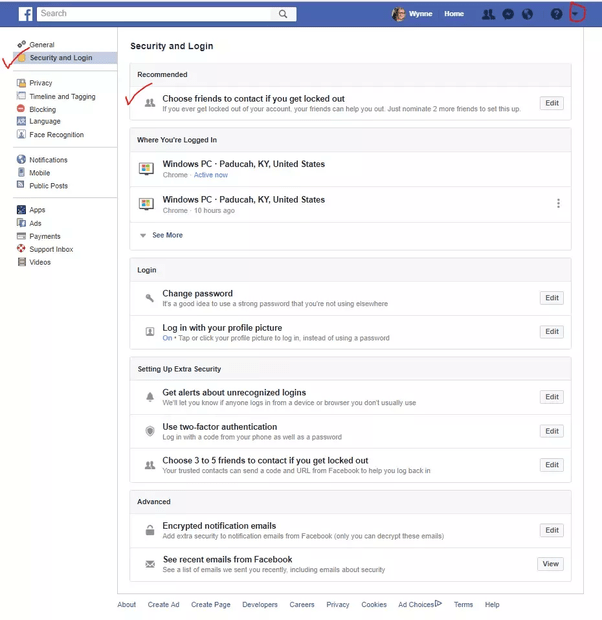Click the Face Recognition sidebar icon
Screen dimensions: 602x620
point(21,134)
